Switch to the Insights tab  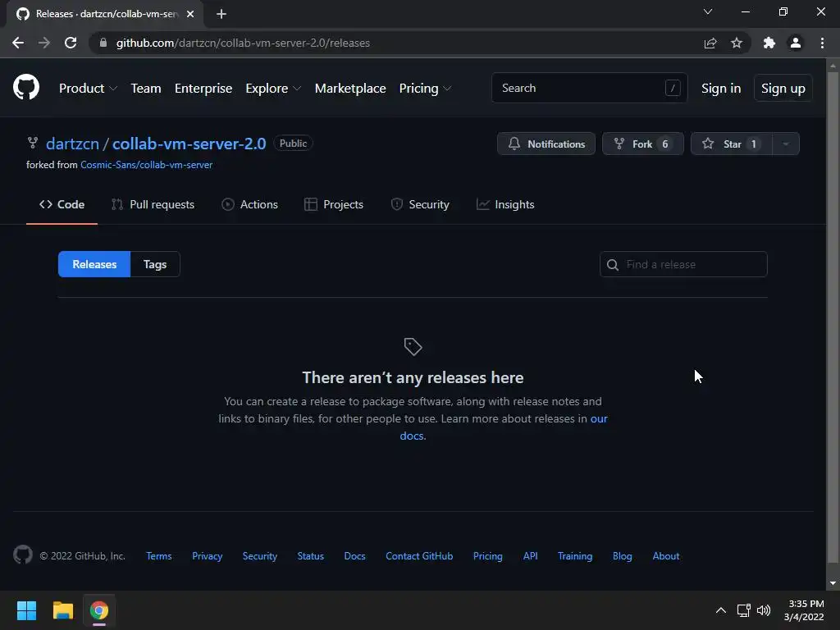tap(505, 204)
